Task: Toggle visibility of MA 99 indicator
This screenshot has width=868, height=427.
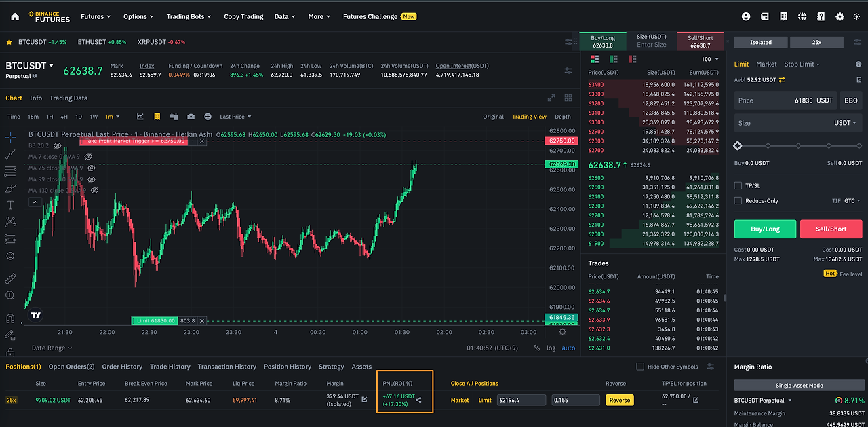Action: (91, 179)
